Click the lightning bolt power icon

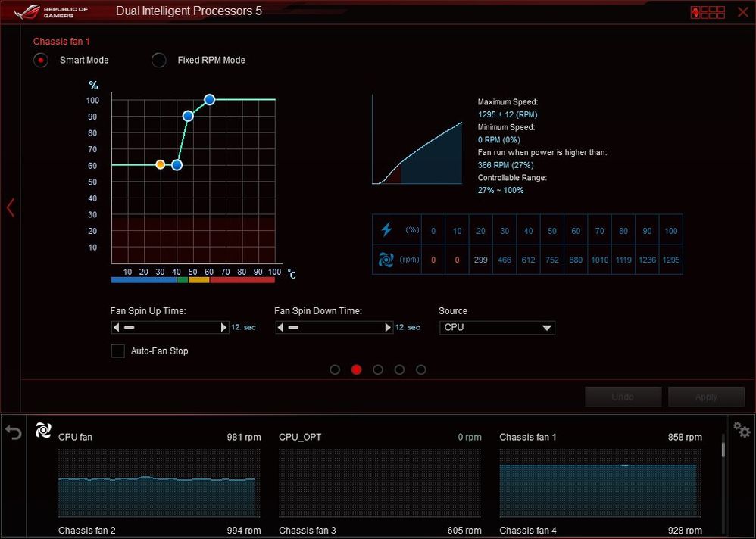(386, 230)
